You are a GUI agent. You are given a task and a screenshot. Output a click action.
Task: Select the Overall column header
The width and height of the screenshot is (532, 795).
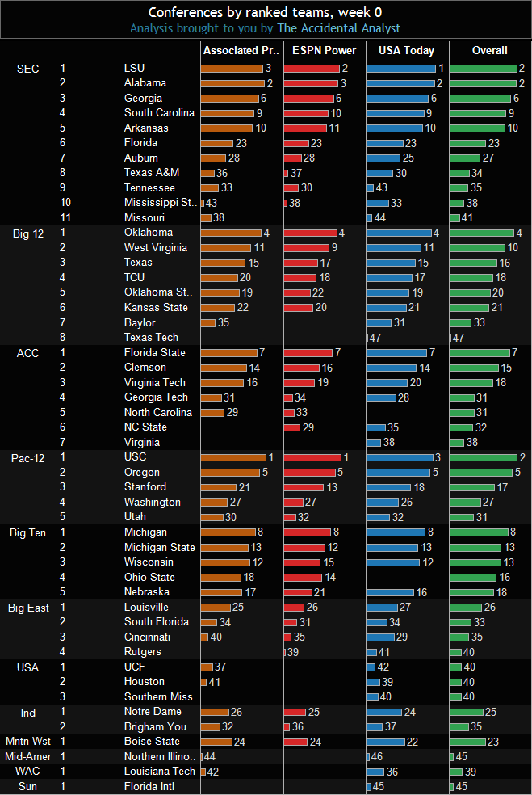489,50
